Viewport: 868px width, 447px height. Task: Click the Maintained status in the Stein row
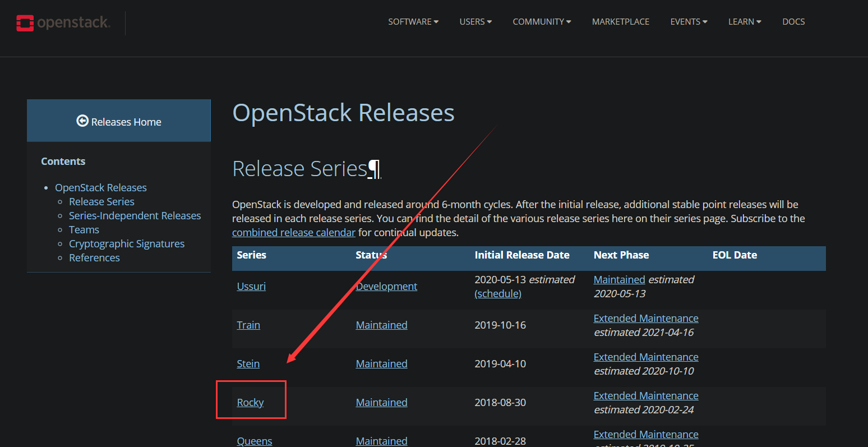381,363
